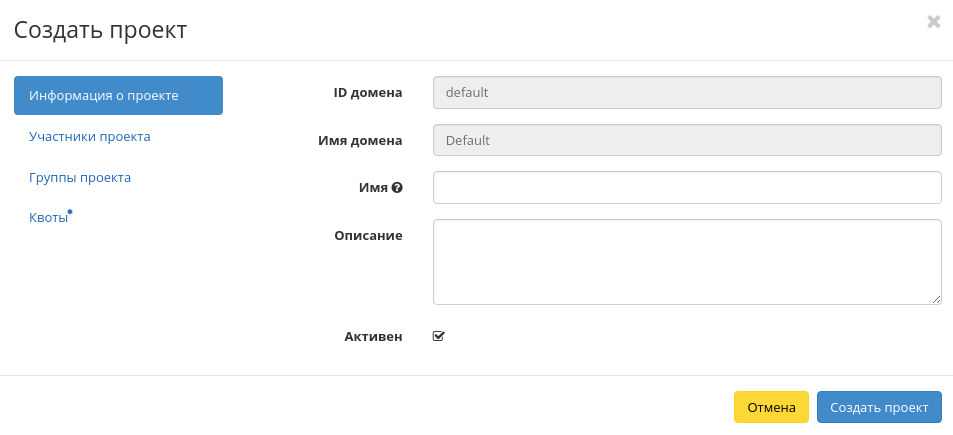Click the Имя label text
Screen dimensions: 953x435
tap(373, 187)
